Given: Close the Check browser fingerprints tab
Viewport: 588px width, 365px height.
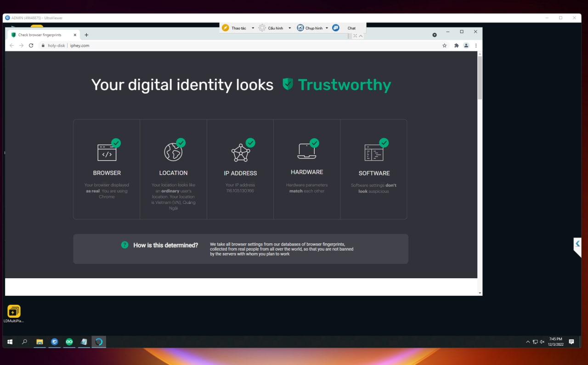Looking at the screenshot, I should pyautogui.click(x=74, y=35).
